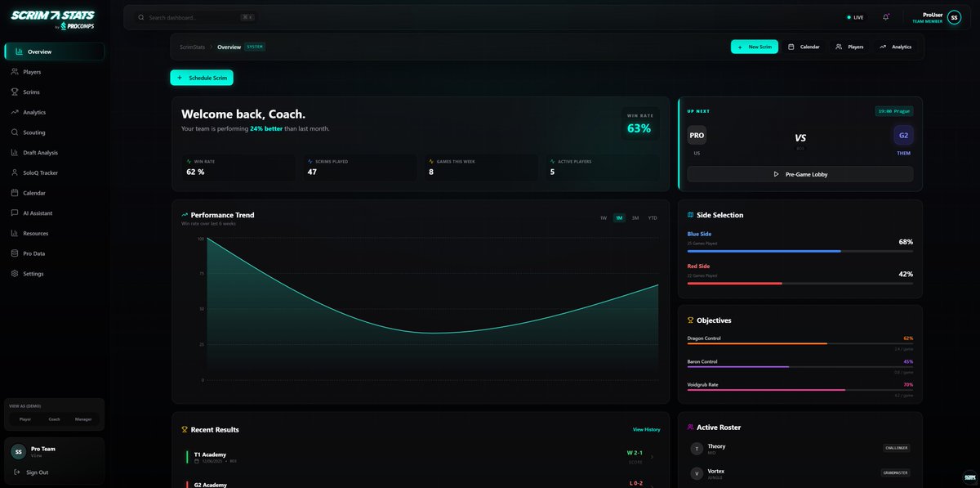Click the Win Rate 63% card

[x=639, y=123]
